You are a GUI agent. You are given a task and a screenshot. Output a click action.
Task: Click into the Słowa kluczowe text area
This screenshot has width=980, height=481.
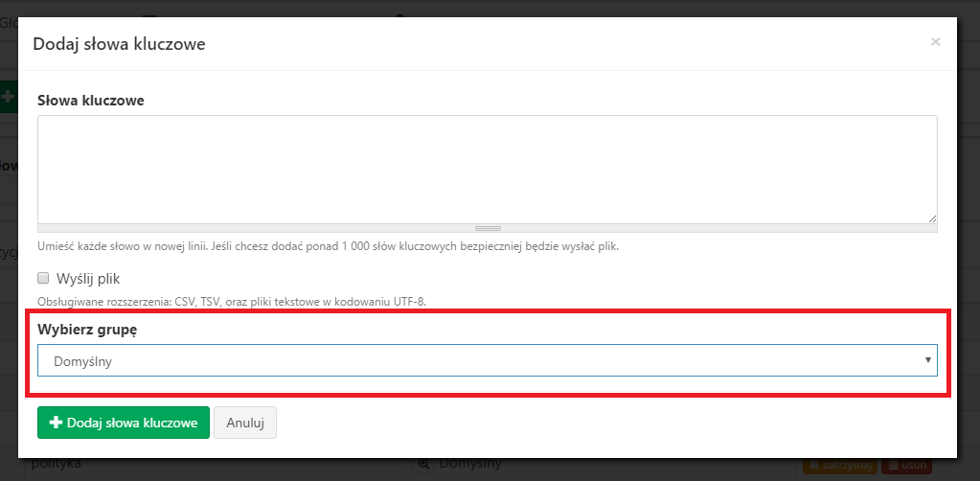[487, 169]
